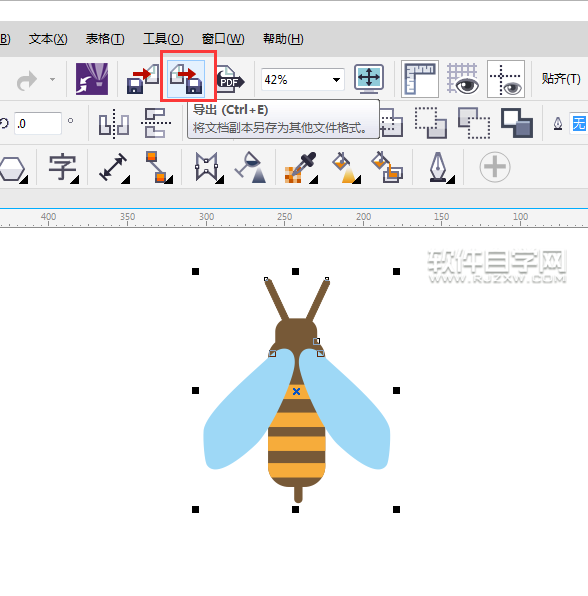The width and height of the screenshot is (588, 596).
Task: Expand the redo history dropdown arrow
Action: pyautogui.click(x=52, y=79)
